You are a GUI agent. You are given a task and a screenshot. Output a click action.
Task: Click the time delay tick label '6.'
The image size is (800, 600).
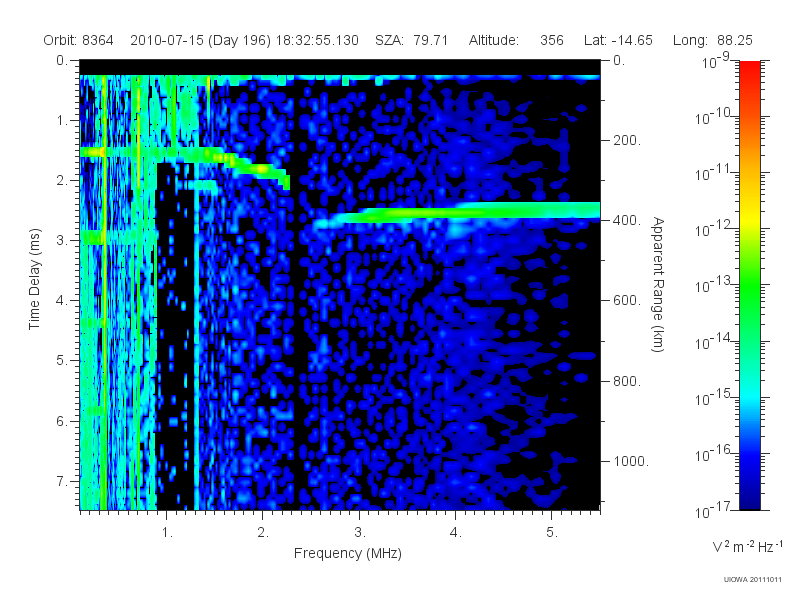[62, 421]
